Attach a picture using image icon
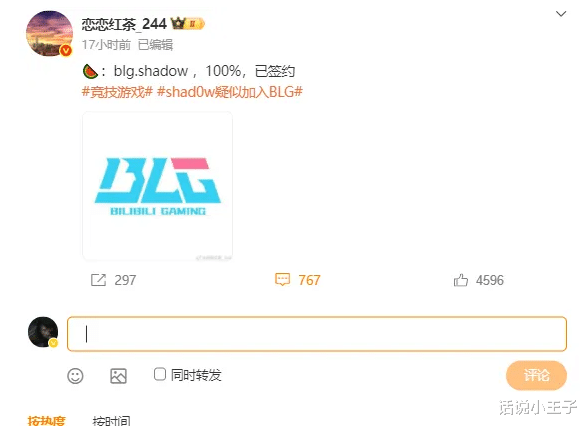This screenshot has width=586, height=426. pyautogui.click(x=118, y=376)
